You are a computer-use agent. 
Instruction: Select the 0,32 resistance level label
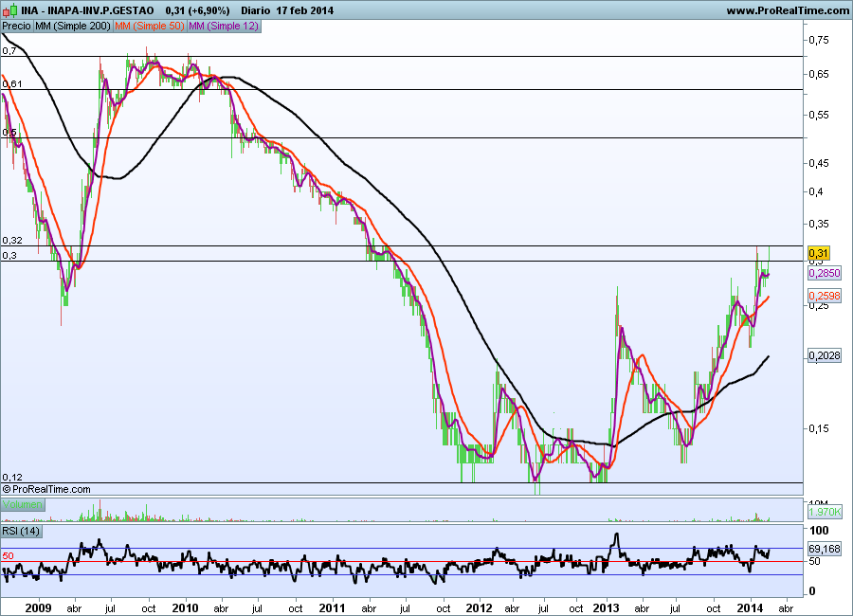(x=12, y=240)
